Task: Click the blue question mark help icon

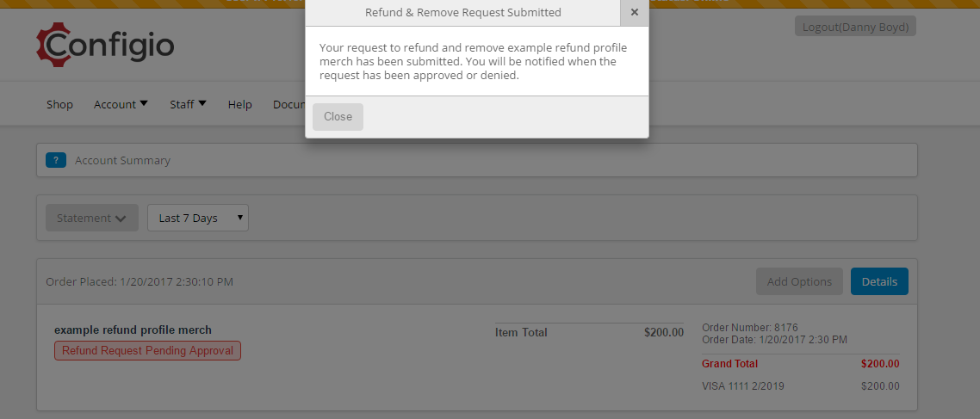Action: (56, 161)
